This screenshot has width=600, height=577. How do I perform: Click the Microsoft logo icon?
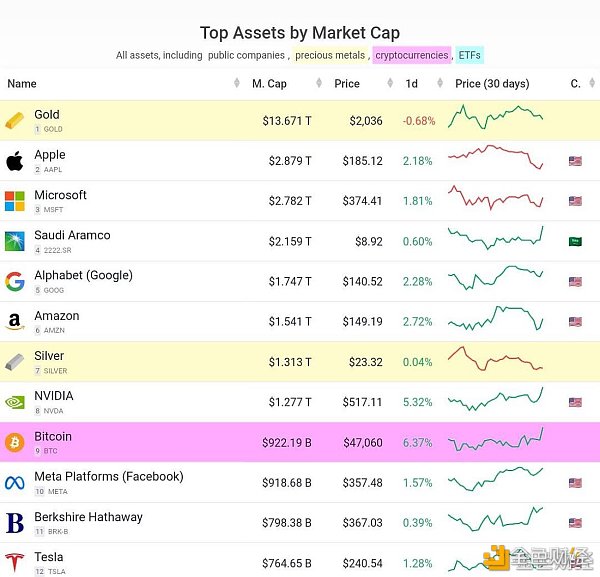point(15,201)
